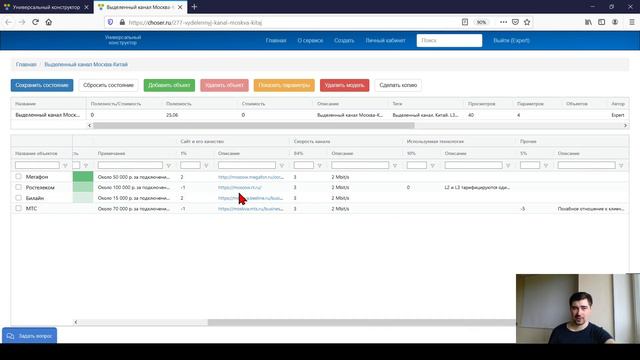This screenshot has width=640, height=360.
Task: Open the Главная breadcrumb link
Action: tap(26, 64)
